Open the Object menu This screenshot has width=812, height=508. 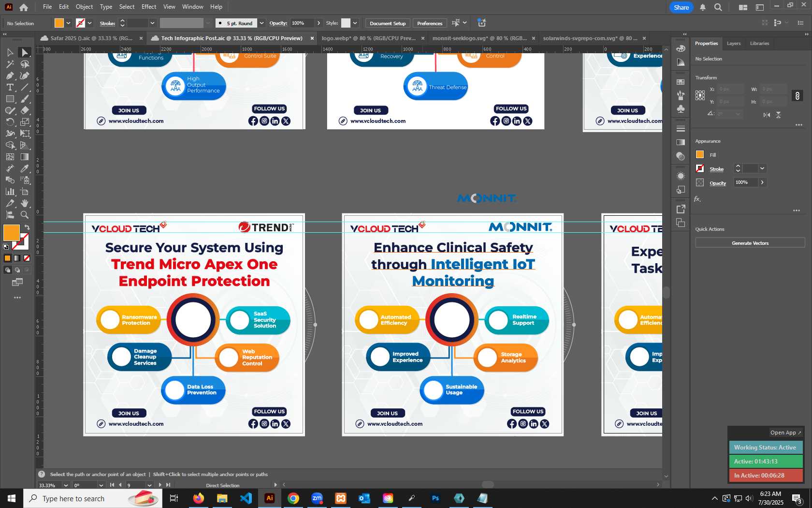coord(84,7)
